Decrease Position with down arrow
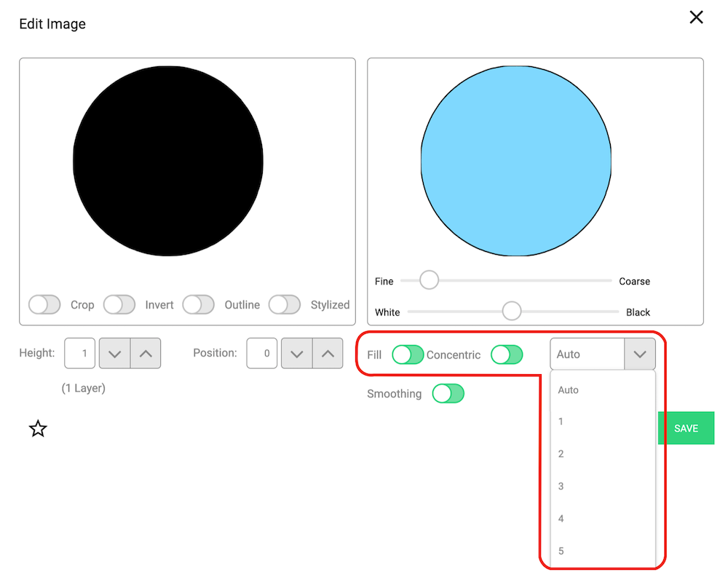The width and height of the screenshot is (728, 583). tap(297, 353)
